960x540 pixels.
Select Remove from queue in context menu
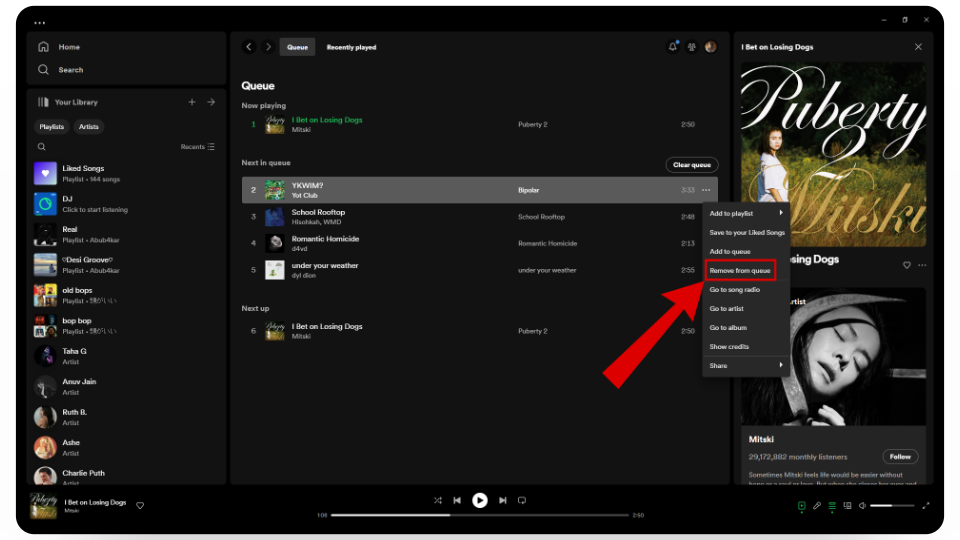click(739, 271)
